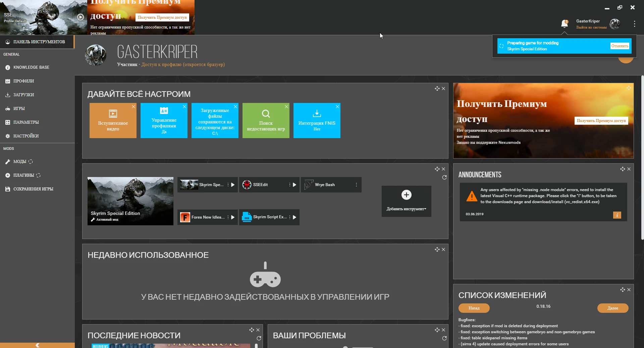Close the Давайте всё настроим panel
The width and height of the screenshot is (644, 348).
tap(443, 89)
